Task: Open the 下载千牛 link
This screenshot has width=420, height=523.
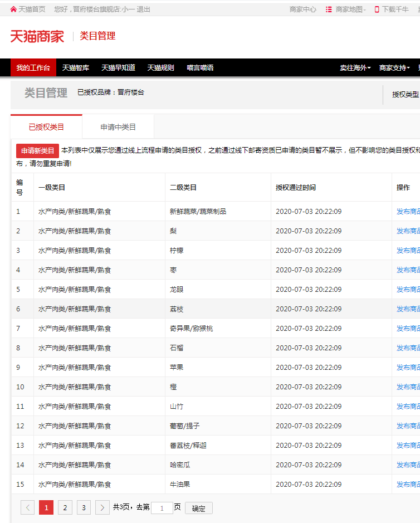Action: 395,9
